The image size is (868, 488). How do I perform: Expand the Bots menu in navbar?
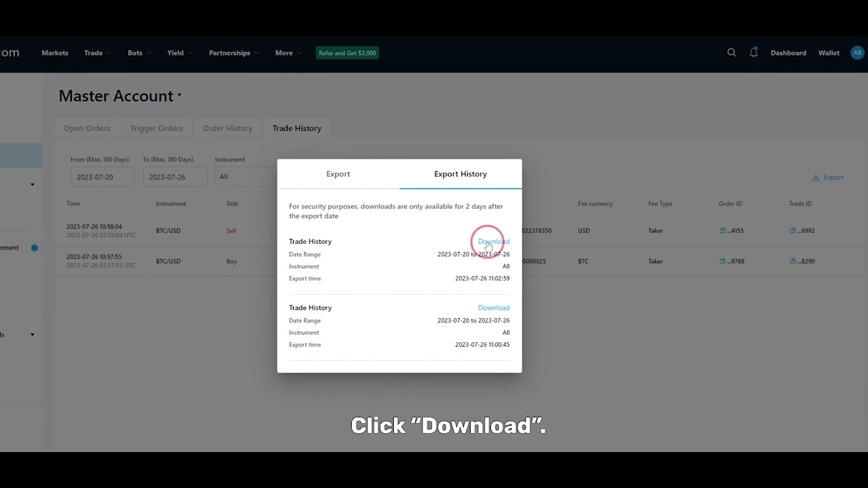[x=140, y=53]
